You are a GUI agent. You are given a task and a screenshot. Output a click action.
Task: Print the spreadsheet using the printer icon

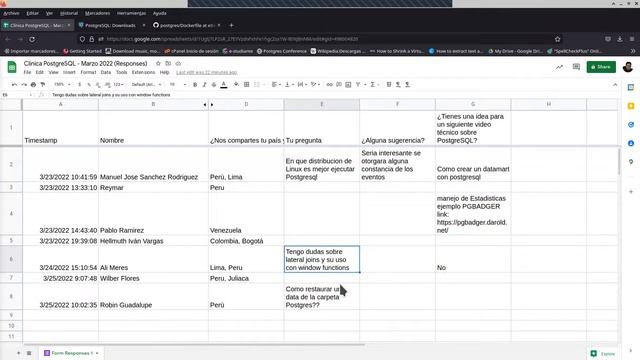(33, 84)
